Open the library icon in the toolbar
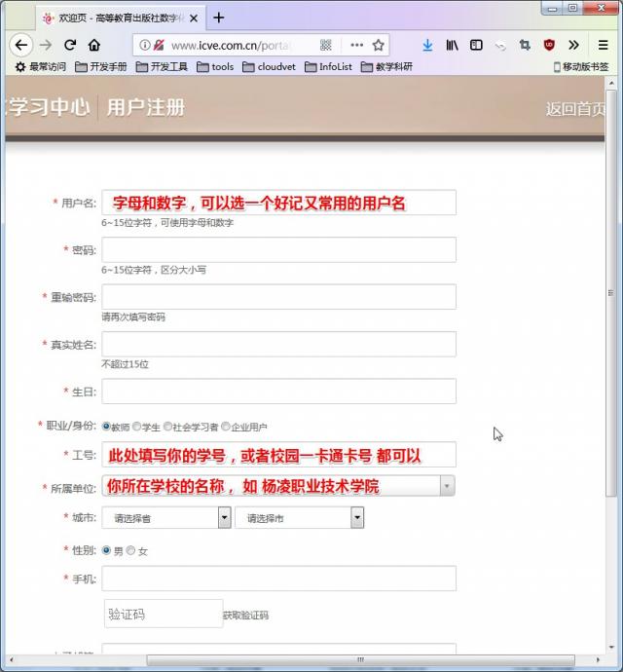Image resolution: width=623 pixels, height=672 pixels. coord(452,45)
